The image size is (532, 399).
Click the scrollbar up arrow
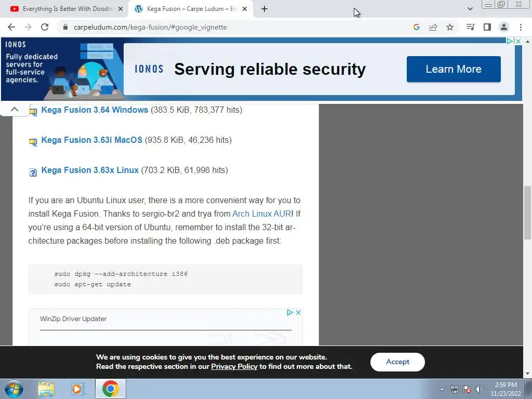(527, 42)
